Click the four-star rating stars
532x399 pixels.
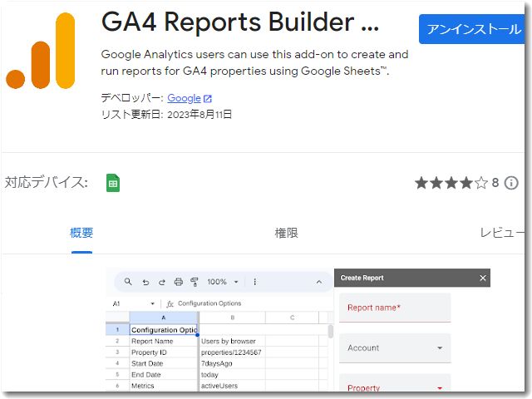(451, 183)
